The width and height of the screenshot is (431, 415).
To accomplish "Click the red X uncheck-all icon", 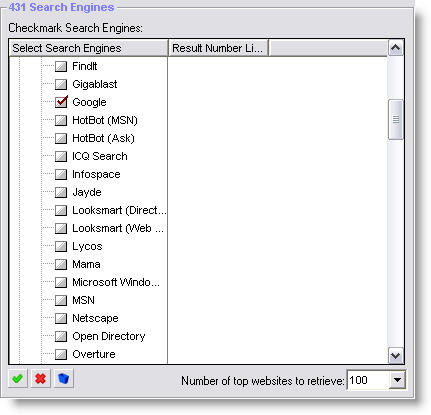I will (40, 379).
